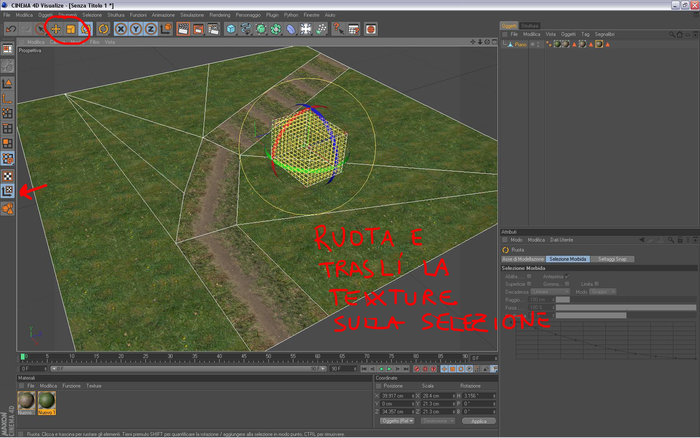Toggle the Gomma checkbox

click(x=567, y=284)
